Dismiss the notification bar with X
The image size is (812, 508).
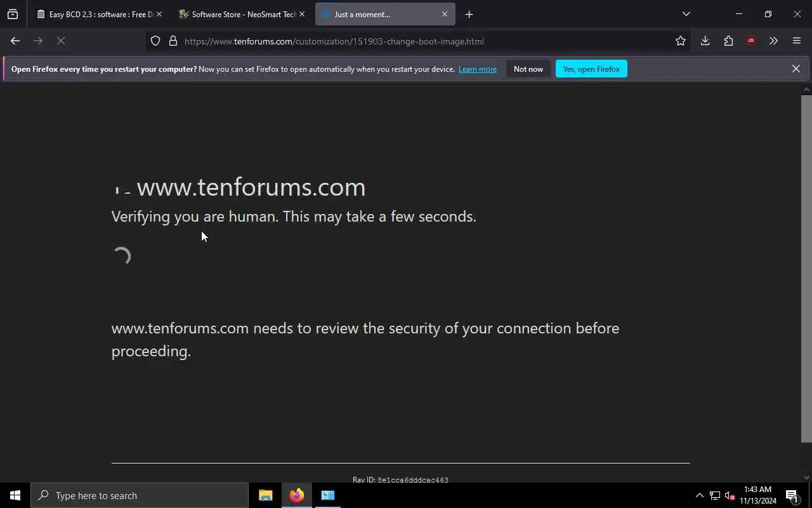coord(796,69)
